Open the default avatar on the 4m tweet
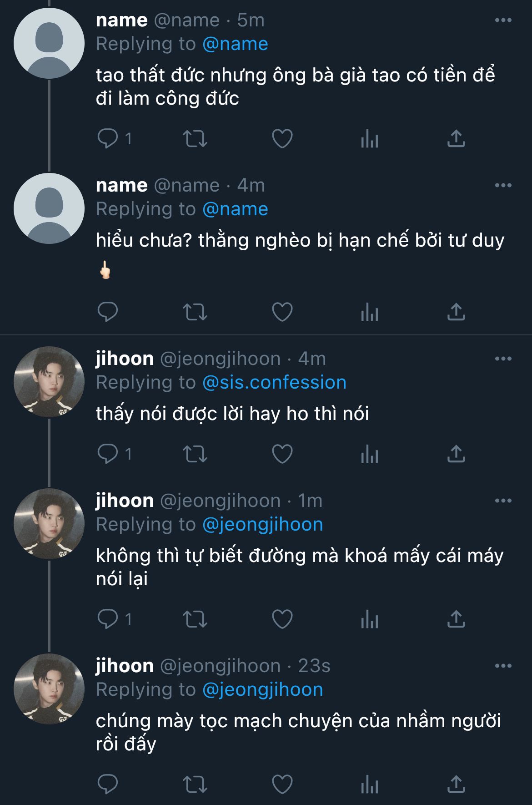This screenshot has width=532, height=805. [x=49, y=208]
